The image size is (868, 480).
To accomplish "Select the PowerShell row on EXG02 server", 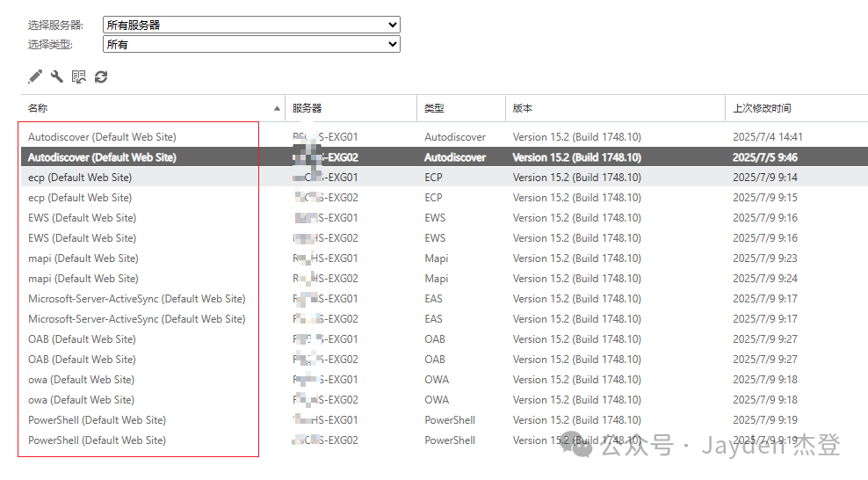I will pos(97,440).
